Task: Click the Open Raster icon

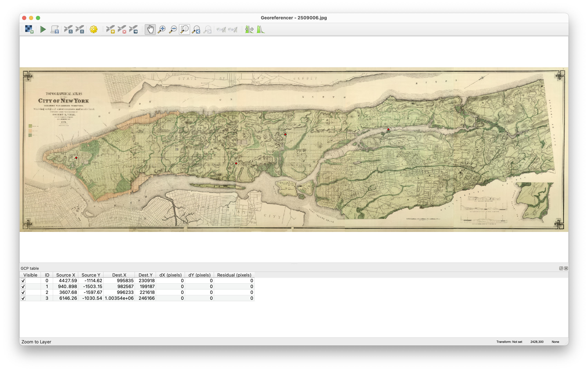Action: point(29,30)
